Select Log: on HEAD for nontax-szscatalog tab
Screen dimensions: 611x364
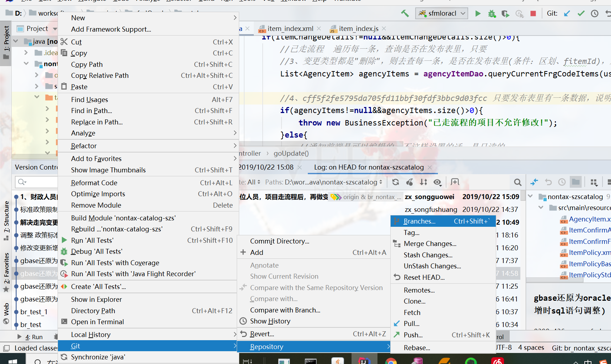tap(369, 167)
